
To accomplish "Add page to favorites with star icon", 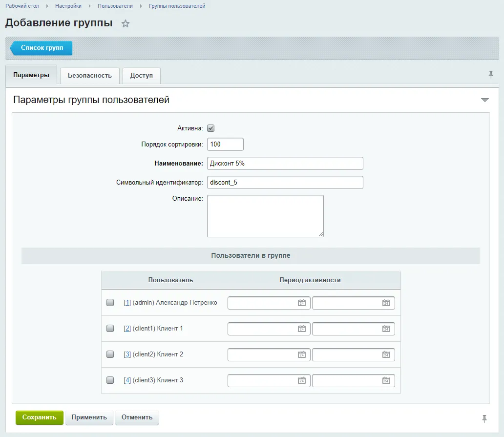I will (x=126, y=23).
